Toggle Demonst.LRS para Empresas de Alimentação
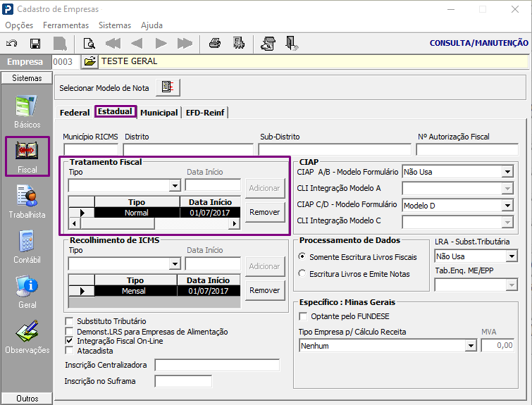532x405 pixels. (x=69, y=331)
